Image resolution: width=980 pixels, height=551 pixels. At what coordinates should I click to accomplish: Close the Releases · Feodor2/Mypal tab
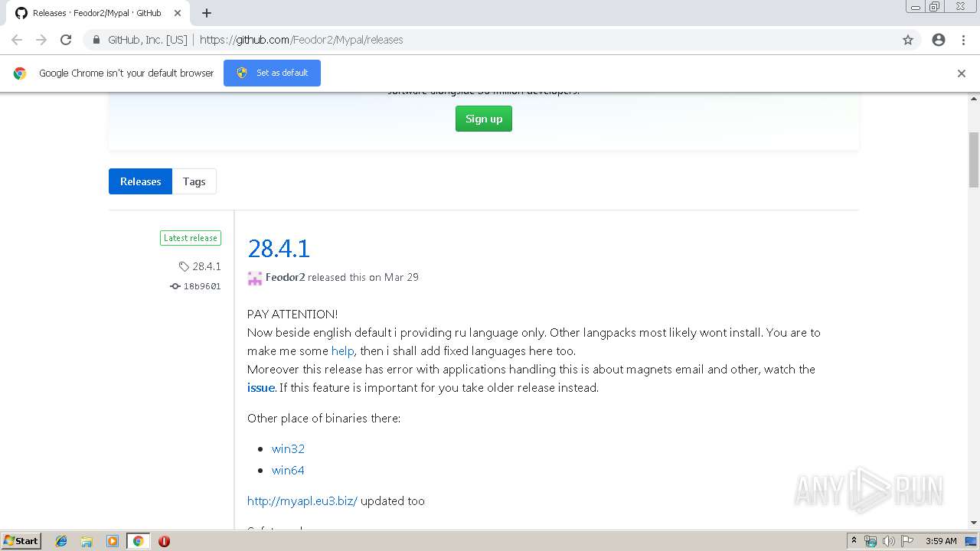178,13
